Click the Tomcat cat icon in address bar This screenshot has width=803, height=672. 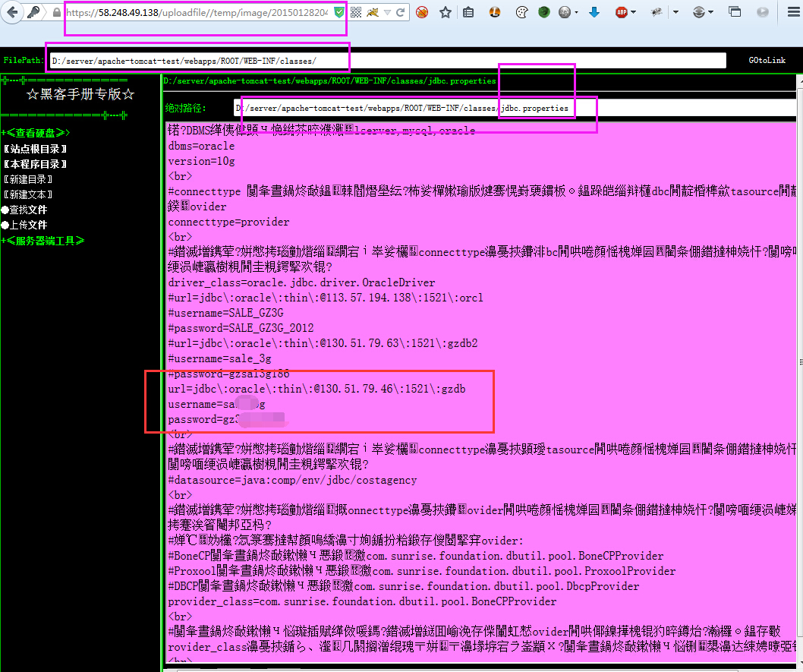click(x=373, y=12)
